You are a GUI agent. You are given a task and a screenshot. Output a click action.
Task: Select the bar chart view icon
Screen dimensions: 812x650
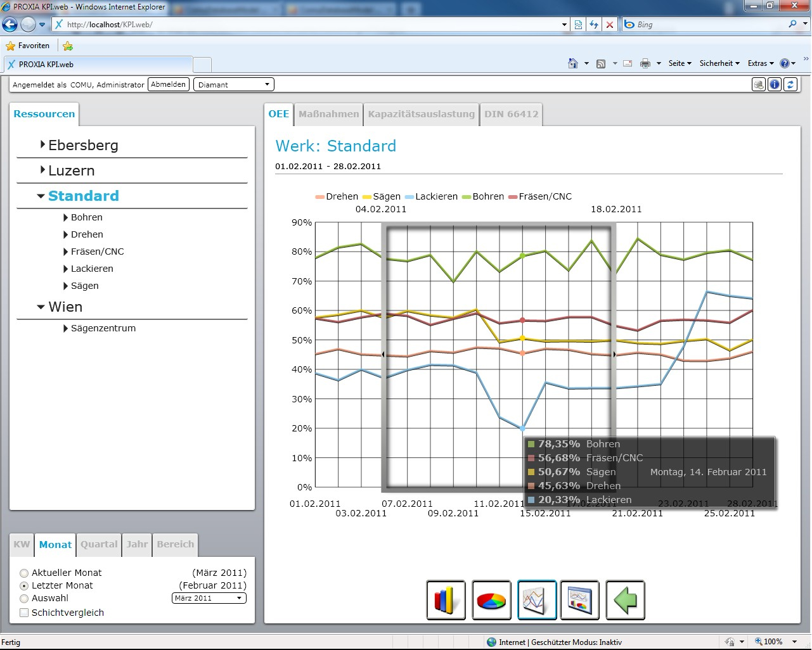click(x=446, y=600)
